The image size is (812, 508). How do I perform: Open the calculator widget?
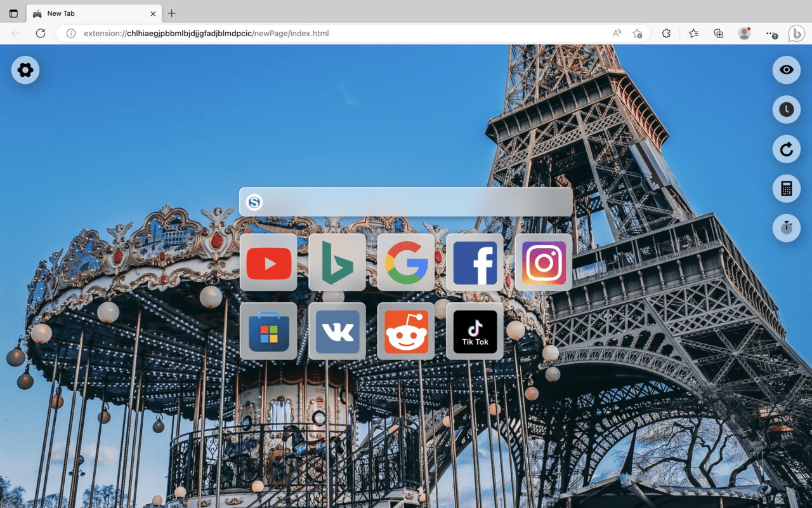[x=787, y=189]
